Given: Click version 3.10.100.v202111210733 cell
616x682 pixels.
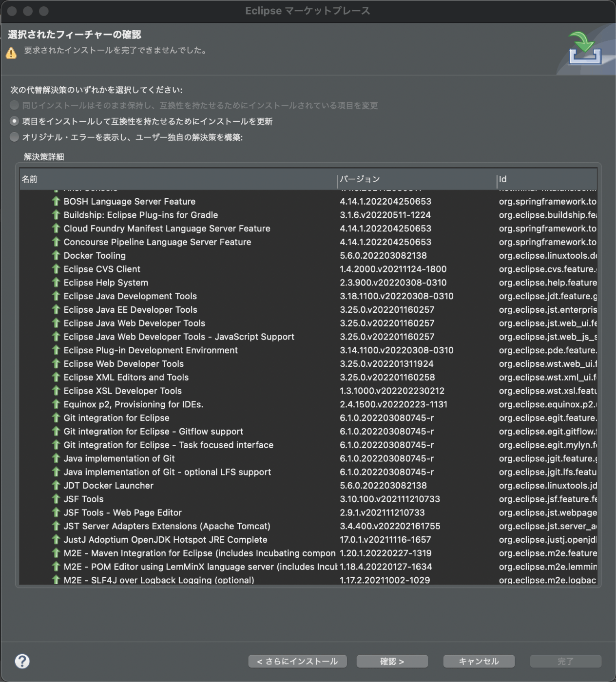Looking at the screenshot, I should [x=390, y=499].
